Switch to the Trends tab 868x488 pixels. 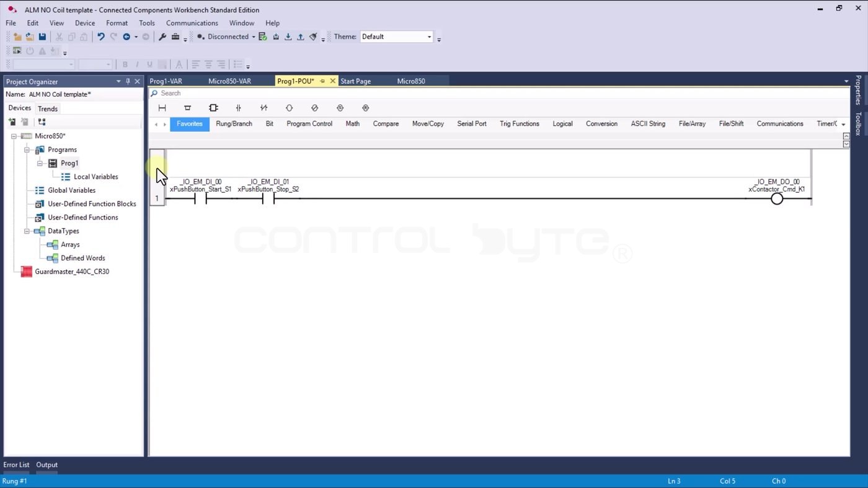tap(48, 109)
